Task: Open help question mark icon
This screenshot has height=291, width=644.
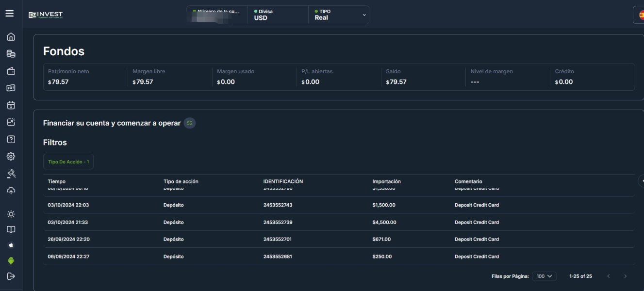Action: [x=11, y=139]
